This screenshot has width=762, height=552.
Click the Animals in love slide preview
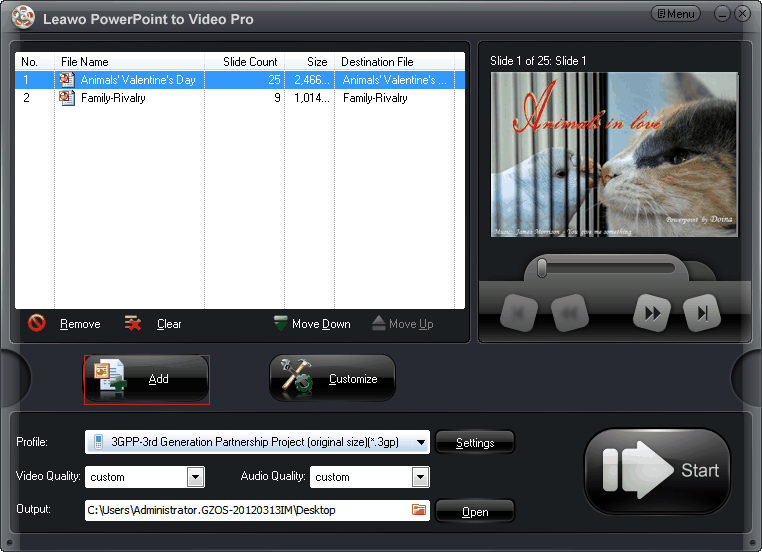614,155
